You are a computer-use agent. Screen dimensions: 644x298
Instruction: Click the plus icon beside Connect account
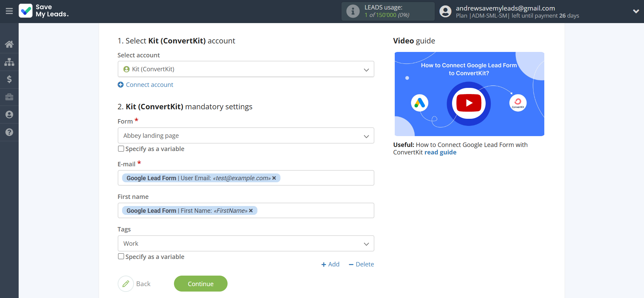tap(120, 85)
